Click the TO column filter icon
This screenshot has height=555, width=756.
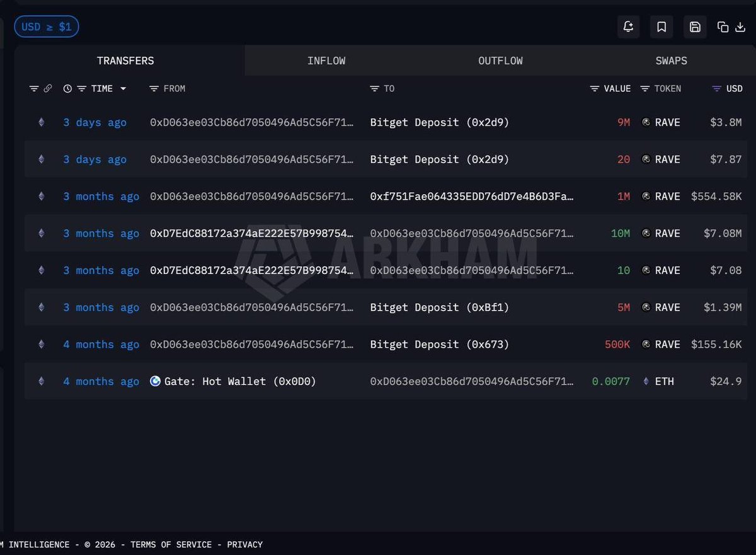[374, 89]
